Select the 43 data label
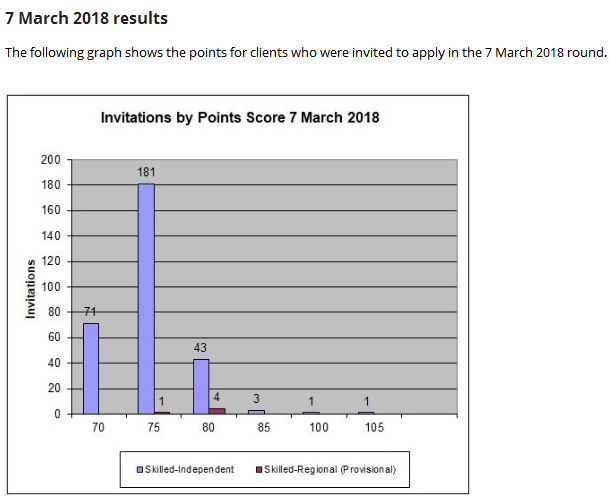 [201, 347]
